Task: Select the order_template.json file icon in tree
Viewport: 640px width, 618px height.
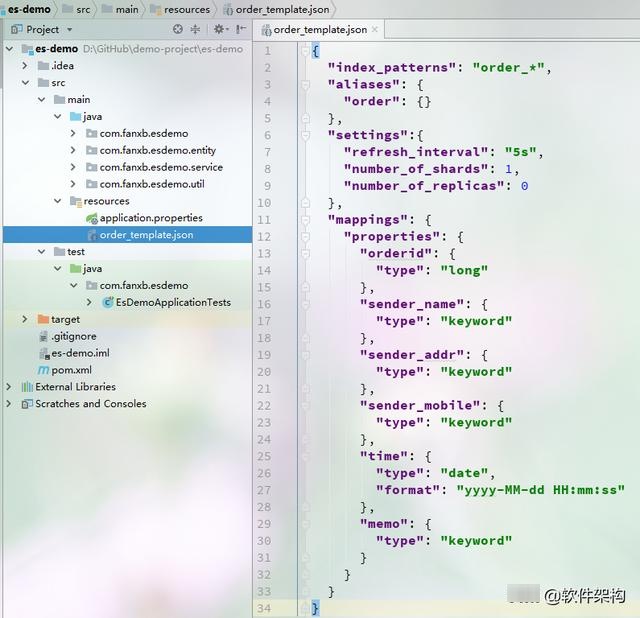Action: pos(92,235)
